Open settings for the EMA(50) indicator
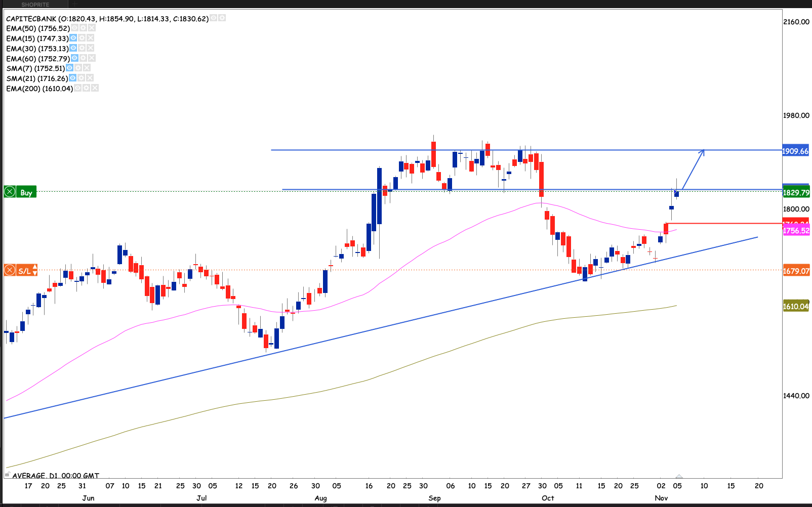Screen dimensions: 812x507 coord(84,28)
